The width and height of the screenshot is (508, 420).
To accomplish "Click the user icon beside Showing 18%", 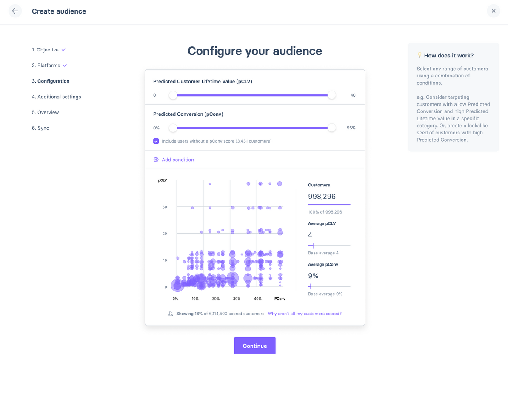I will coord(171,314).
